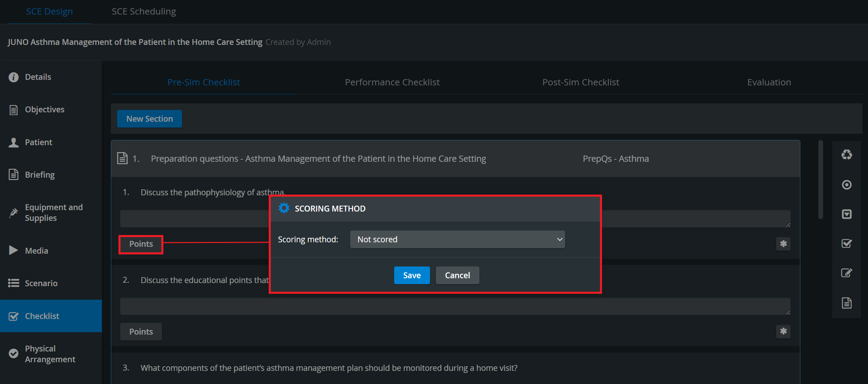Click the answer field for question 2
This screenshot has height=384, width=868.
[x=455, y=306]
